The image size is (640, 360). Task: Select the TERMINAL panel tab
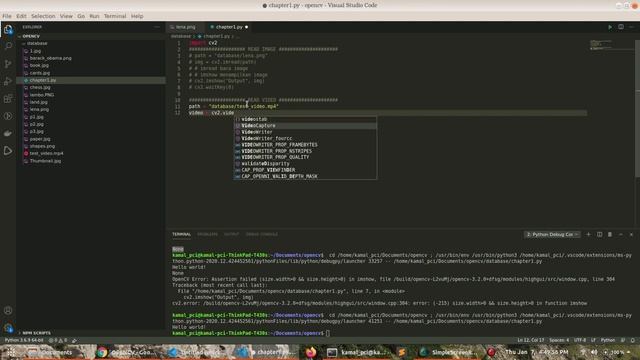[x=181, y=234]
